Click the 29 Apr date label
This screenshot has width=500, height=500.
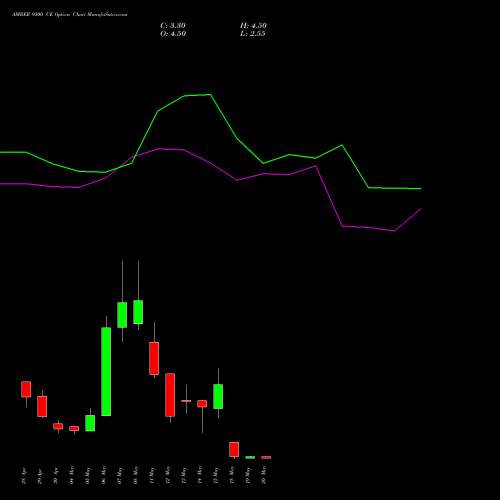click(40, 476)
